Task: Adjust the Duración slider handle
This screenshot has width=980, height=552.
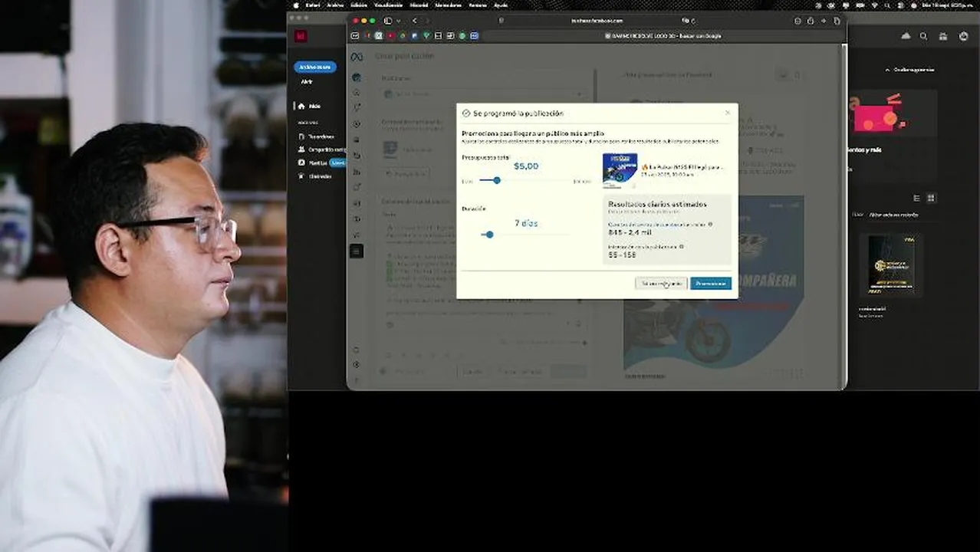Action: 489,235
